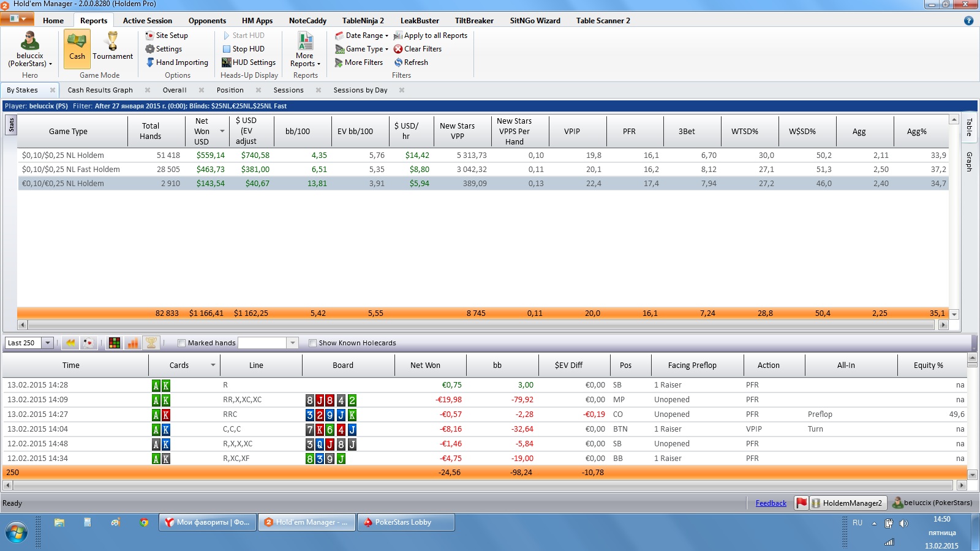This screenshot has width=980, height=551.
Task: Switch to Sessions by Day tab
Action: (x=361, y=90)
